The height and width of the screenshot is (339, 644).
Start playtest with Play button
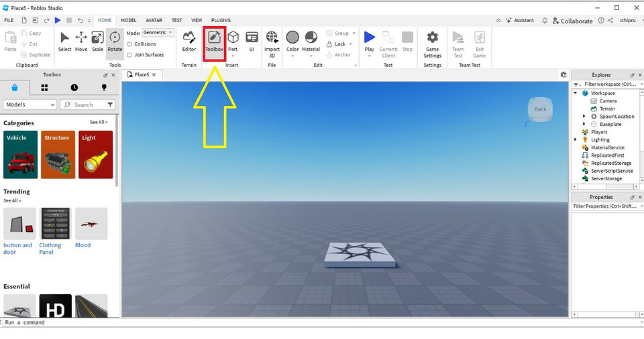(x=369, y=41)
